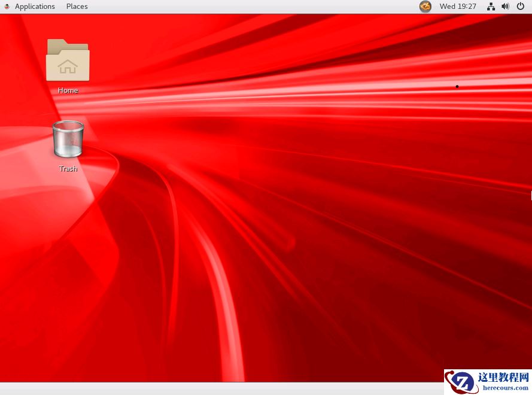Image resolution: width=532 pixels, height=395 pixels.
Task: Click the Trash icon label text
Action: click(68, 169)
